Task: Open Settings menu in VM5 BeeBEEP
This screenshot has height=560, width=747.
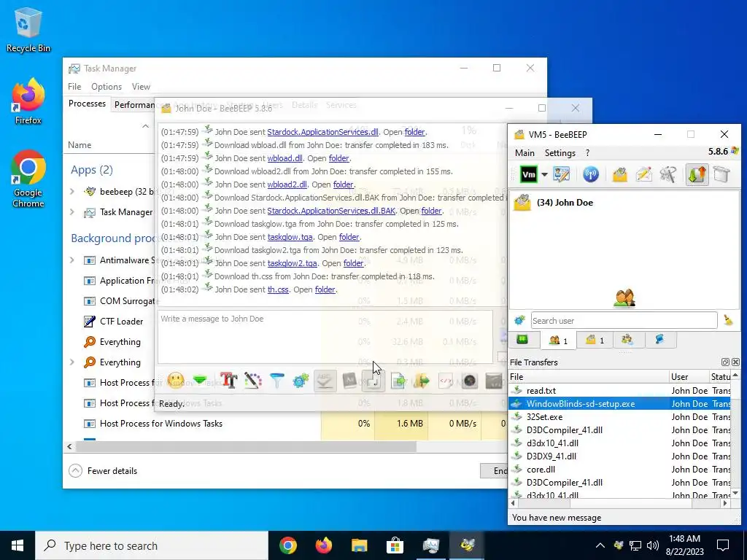Action: tap(560, 153)
